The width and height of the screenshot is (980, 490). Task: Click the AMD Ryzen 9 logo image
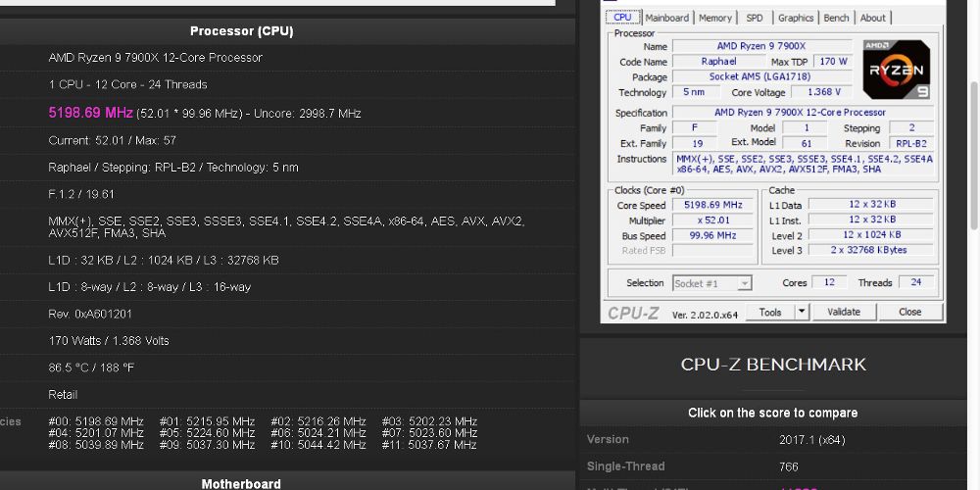tap(897, 70)
